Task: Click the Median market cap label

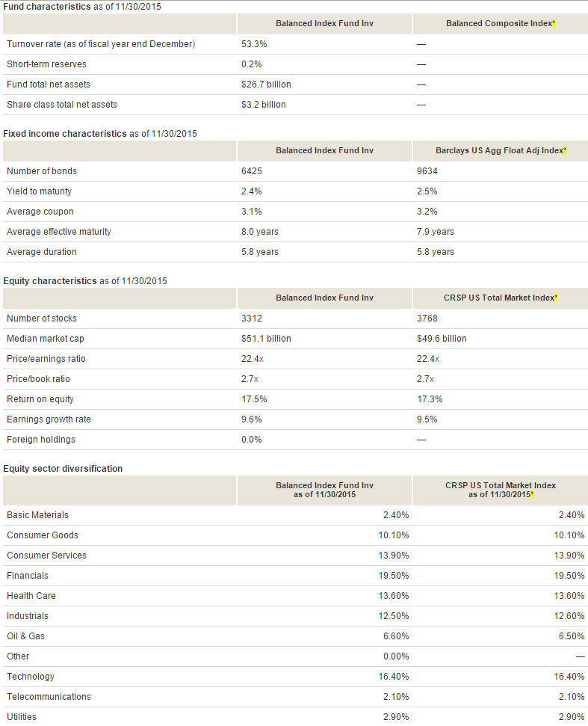Action: click(46, 339)
